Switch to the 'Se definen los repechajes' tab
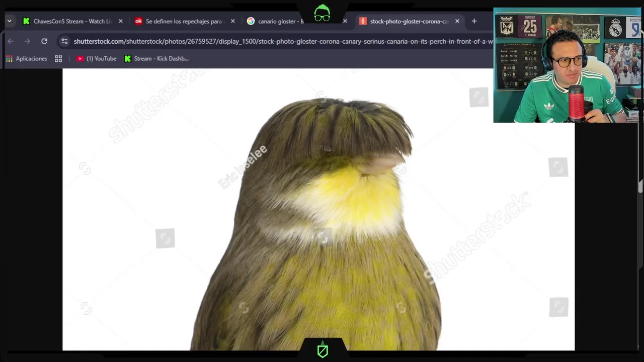This screenshot has height=362, width=644. pos(184,21)
